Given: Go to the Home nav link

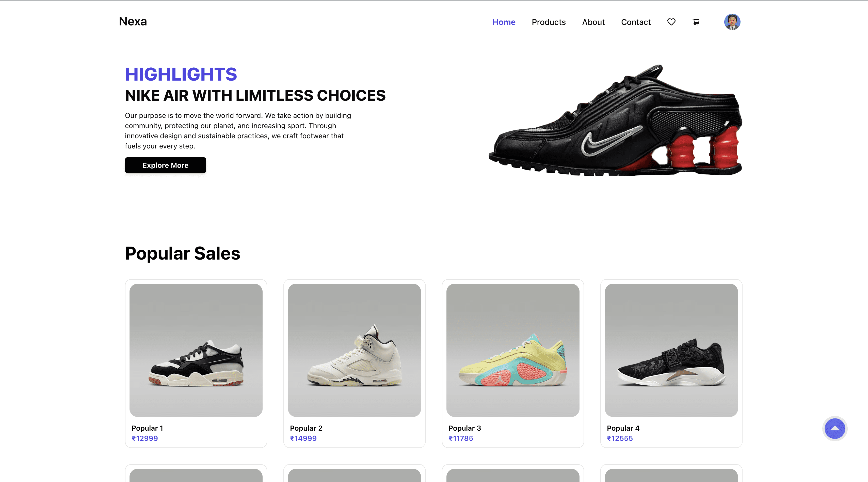Looking at the screenshot, I should pos(504,22).
